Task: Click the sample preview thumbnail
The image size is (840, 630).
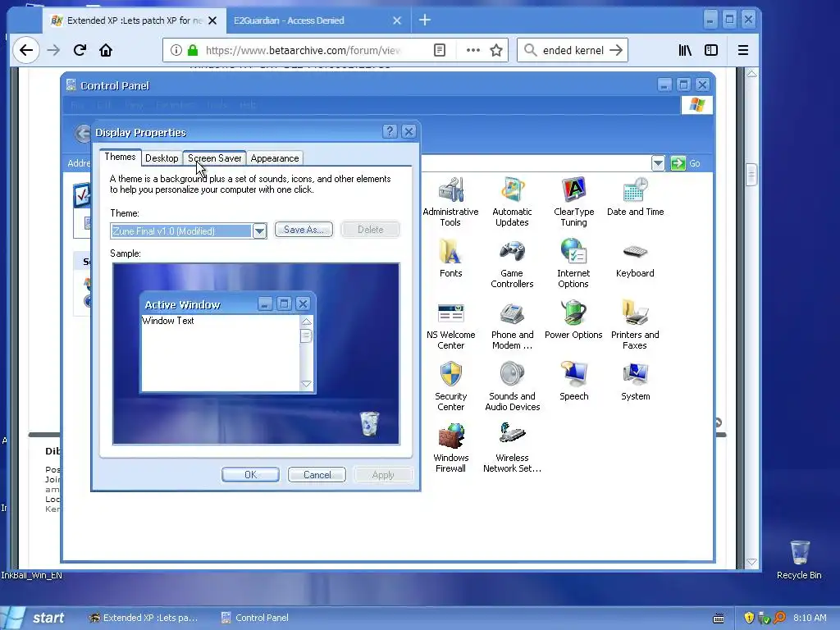Action: click(x=256, y=354)
